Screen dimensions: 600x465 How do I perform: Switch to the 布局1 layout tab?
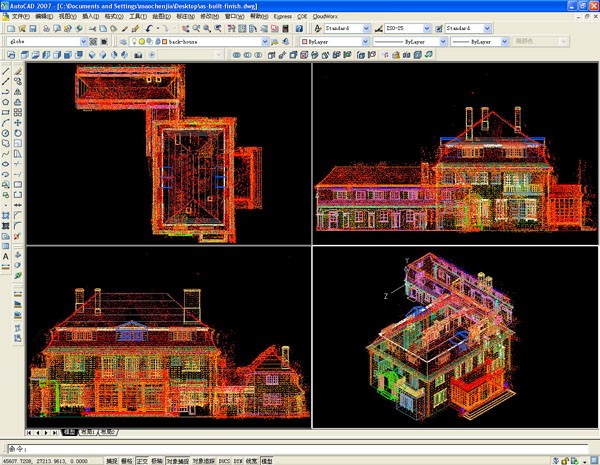coord(88,432)
